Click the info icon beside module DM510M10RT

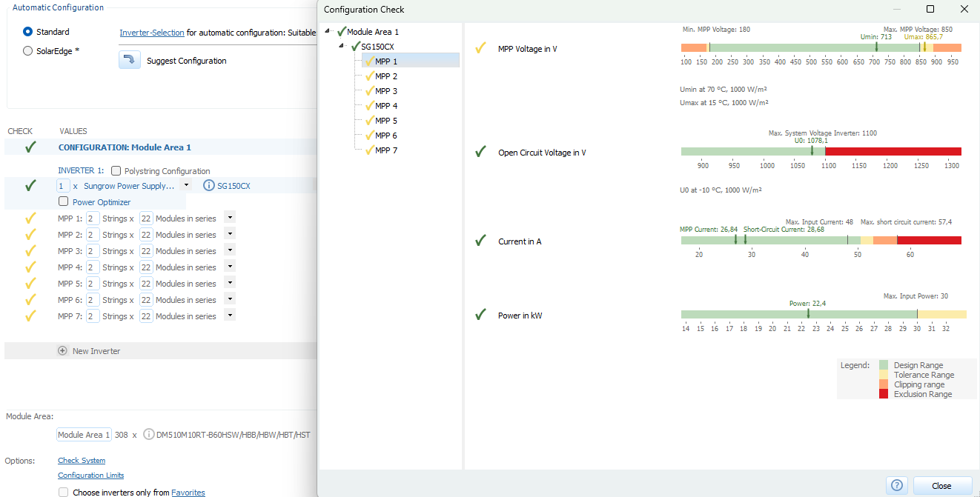(148, 435)
